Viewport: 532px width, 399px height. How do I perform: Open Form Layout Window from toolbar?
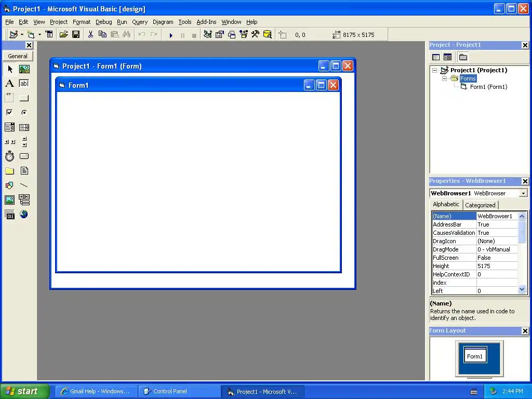coord(232,35)
